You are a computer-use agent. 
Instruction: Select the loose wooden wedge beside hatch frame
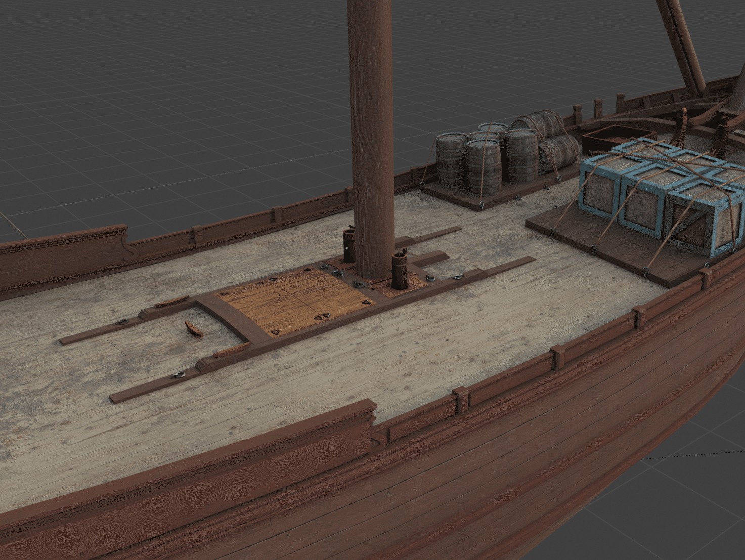pyautogui.click(x=194, y=329)
